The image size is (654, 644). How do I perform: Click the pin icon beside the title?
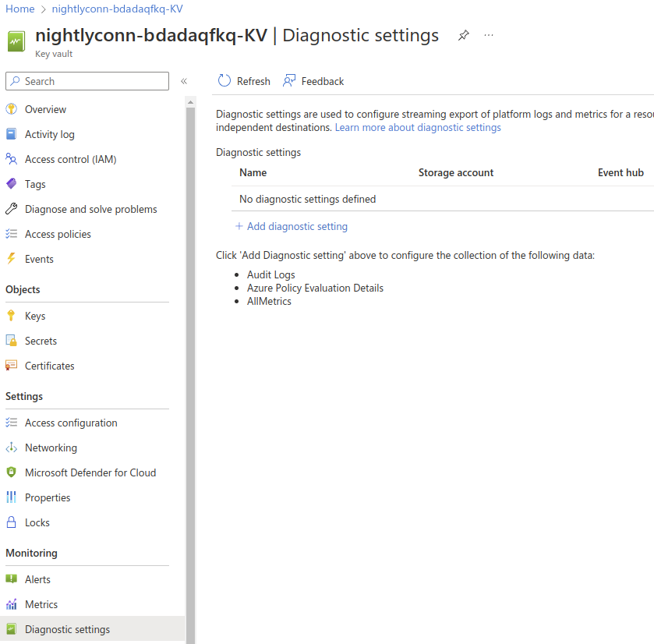pyautogui.click(x=464, y=36)
